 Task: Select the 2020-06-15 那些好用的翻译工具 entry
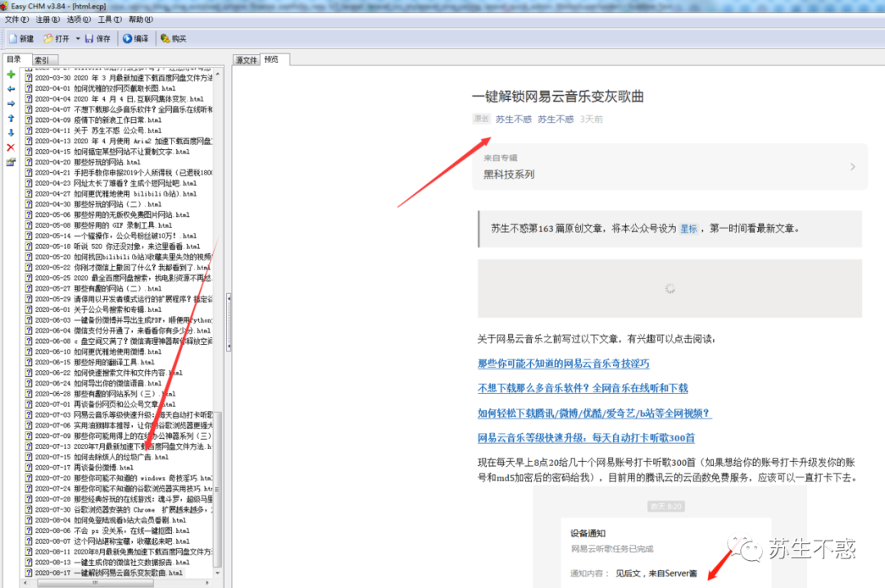pyautogui.click(x=94, y=362)
